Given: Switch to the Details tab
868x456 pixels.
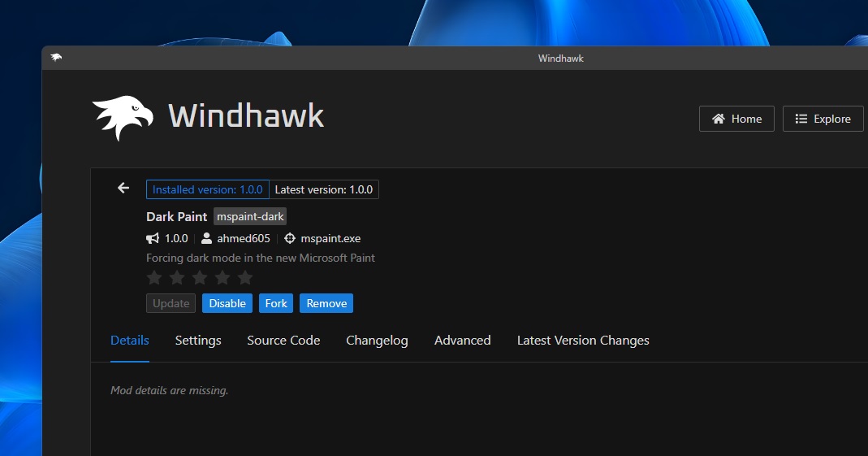Looking at the screenshot, I should pos(130,341).
